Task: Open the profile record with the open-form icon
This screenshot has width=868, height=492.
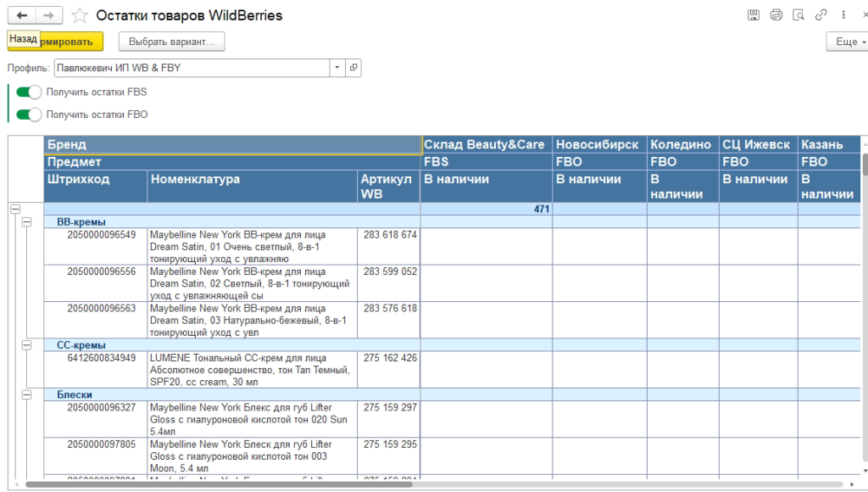Action: click(353, 68)
